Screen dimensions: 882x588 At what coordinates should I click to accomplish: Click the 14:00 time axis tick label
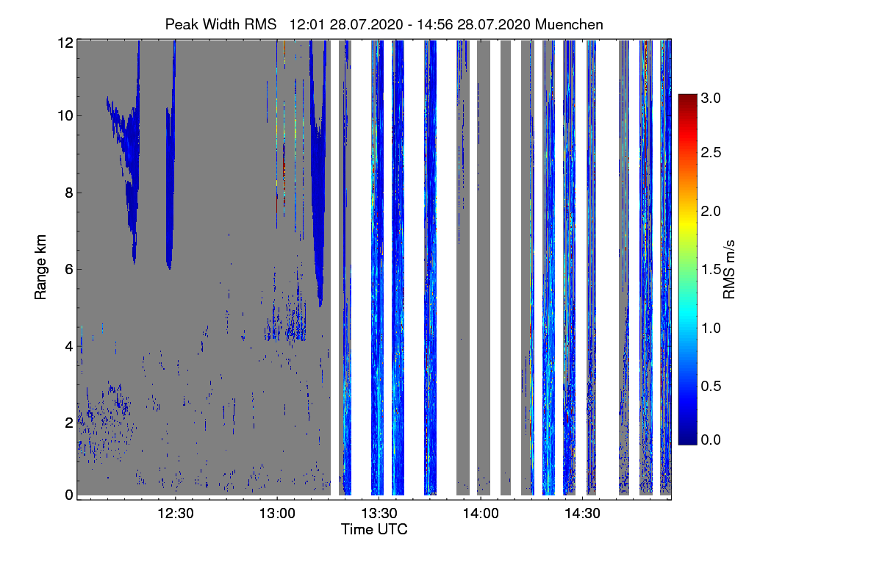[x=480, y=513]
